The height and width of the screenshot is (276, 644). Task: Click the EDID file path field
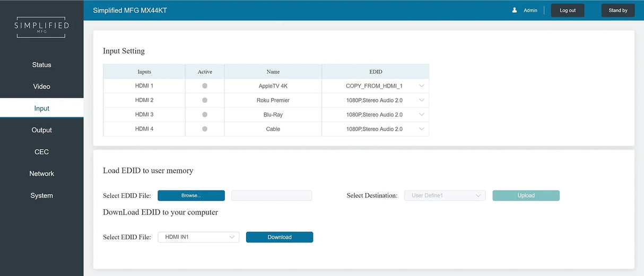[272, 196]
